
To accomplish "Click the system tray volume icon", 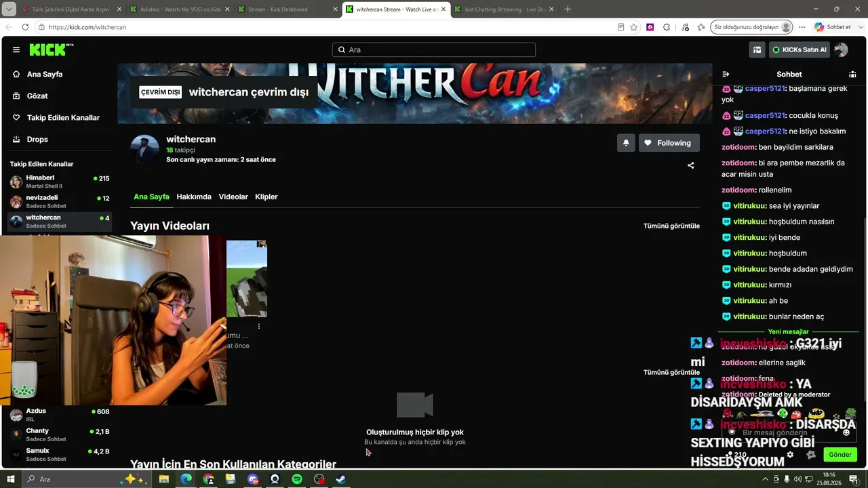I will point(797,479).
